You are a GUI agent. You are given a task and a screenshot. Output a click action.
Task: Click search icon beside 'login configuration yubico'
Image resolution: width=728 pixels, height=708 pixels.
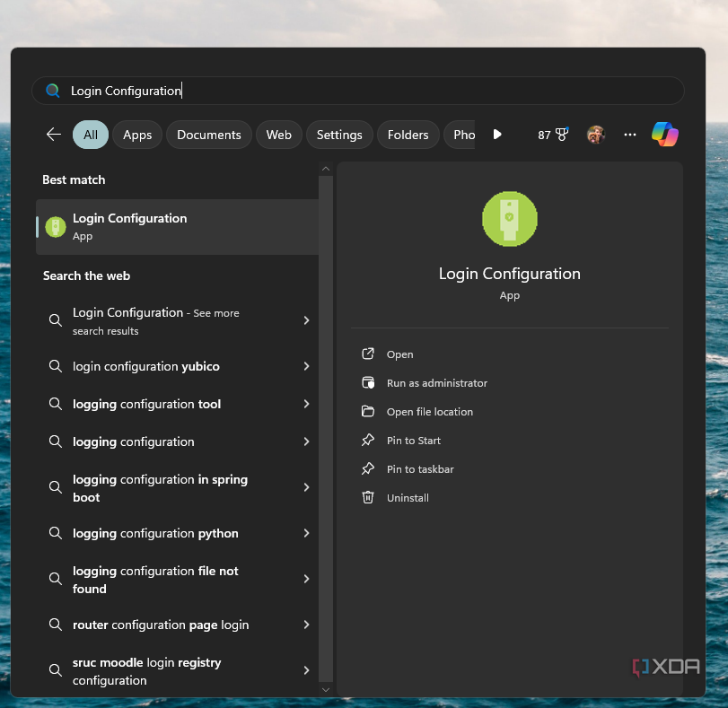[56, 366]
